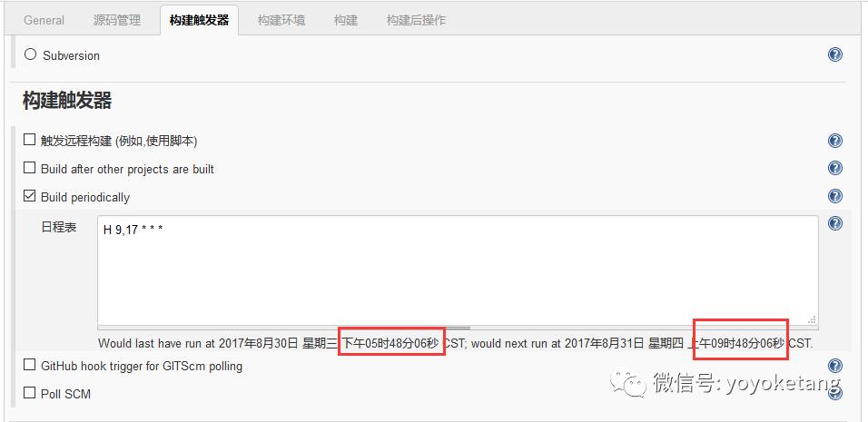Switch to the 构建 tab

click(346, 21)
